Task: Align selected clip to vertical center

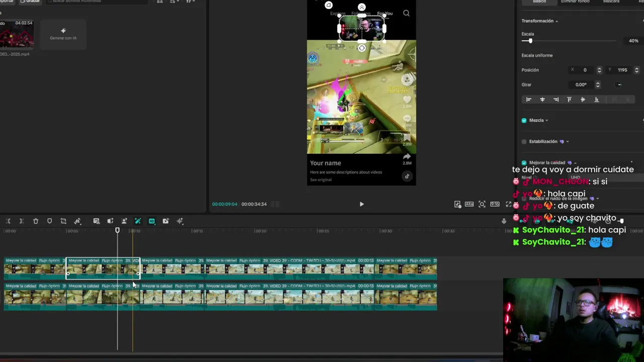Action: click(583, 100)
